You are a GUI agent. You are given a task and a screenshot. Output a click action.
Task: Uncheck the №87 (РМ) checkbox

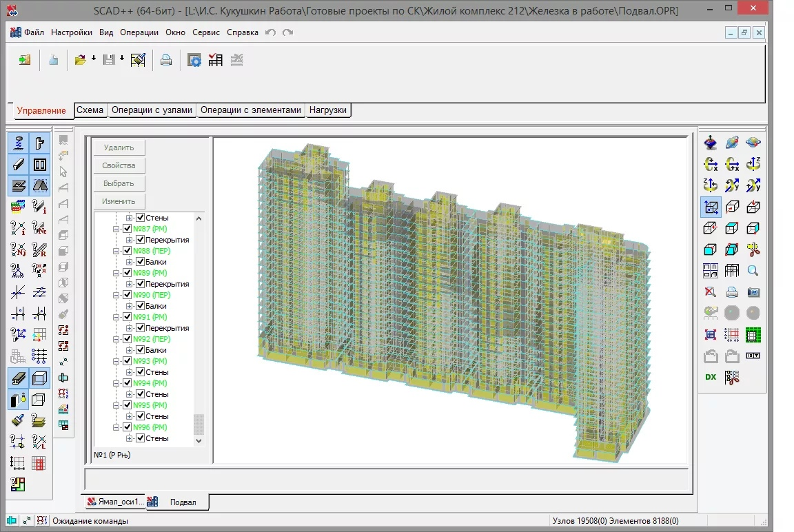(x=127, y=229)
